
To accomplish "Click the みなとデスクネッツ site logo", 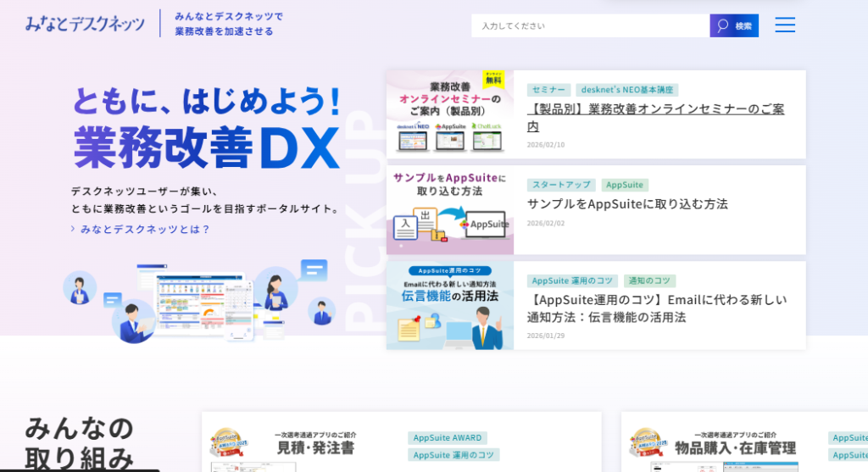I will click(85, 24).
